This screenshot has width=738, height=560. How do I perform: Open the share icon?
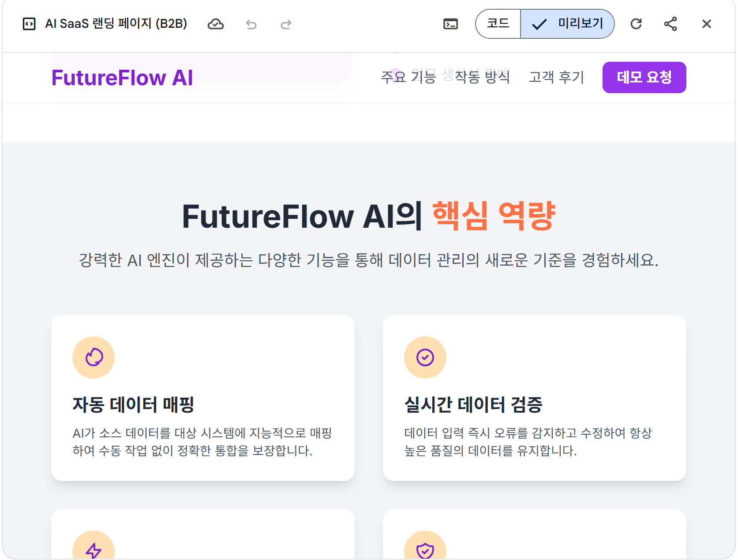(671, 24)
